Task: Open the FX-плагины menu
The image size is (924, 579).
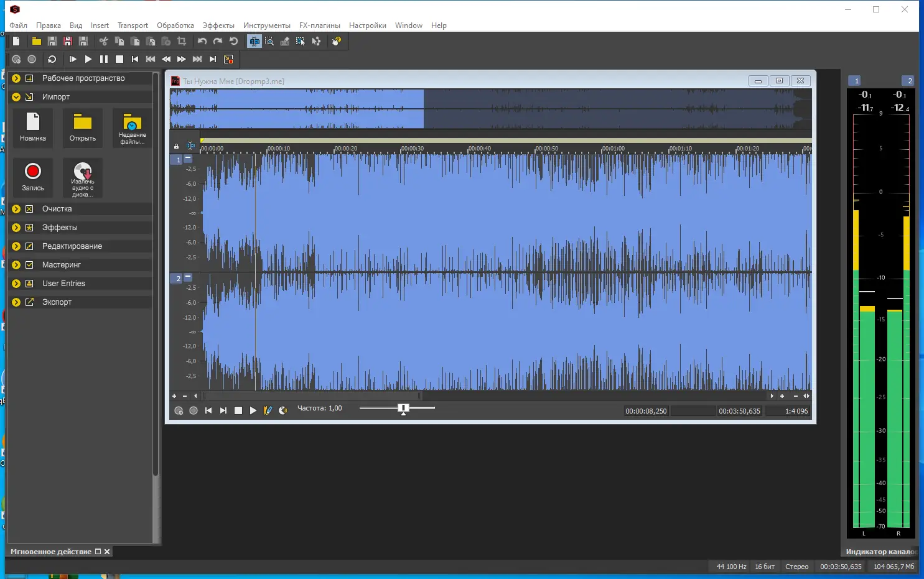Action: (x=319, y=25)
